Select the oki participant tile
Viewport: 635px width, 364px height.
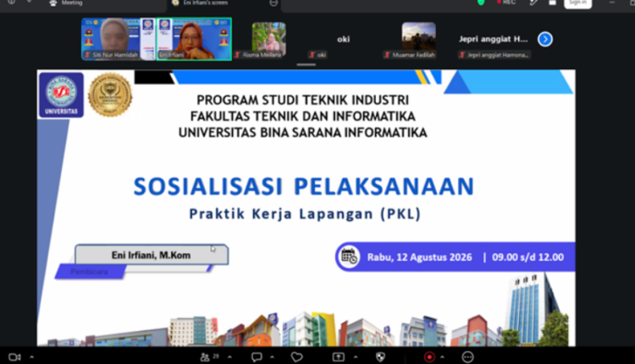tap(344, 40)
